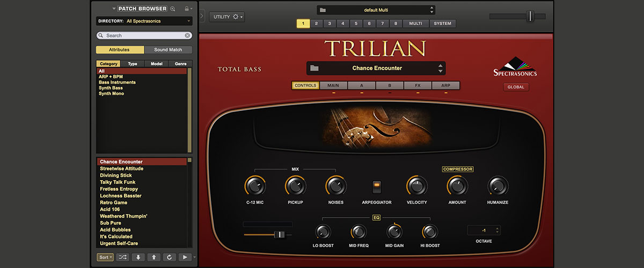Audition the patch with the play button
This screenshot has height=268, width=644.
point(185,257)
